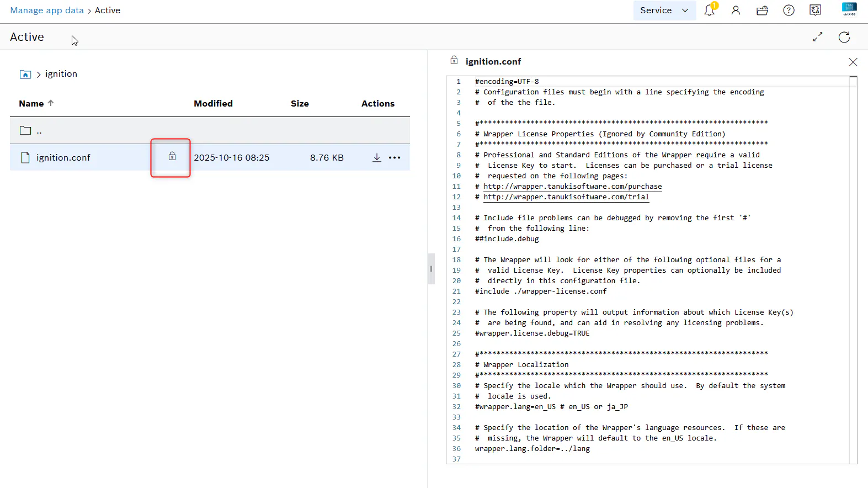Screen dimensions: 868x488
Task: Click the '#encoding=UTF-8' line
Action: [507, 82]
